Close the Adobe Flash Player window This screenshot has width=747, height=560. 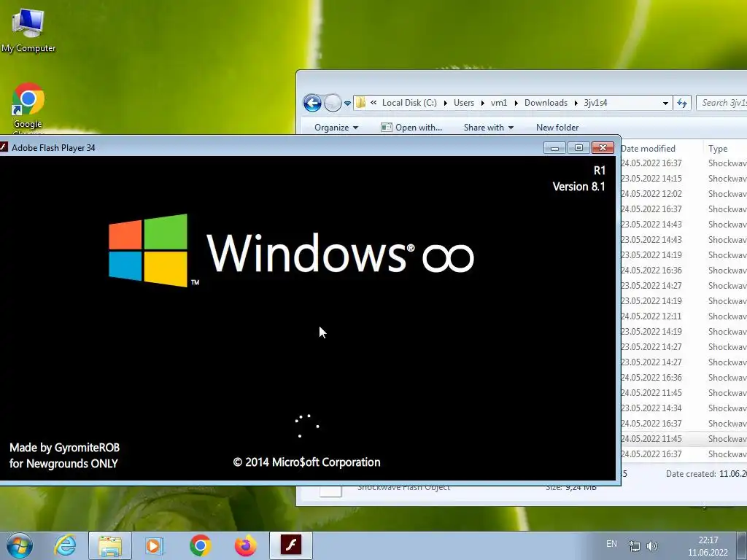(x=603, y=148)
